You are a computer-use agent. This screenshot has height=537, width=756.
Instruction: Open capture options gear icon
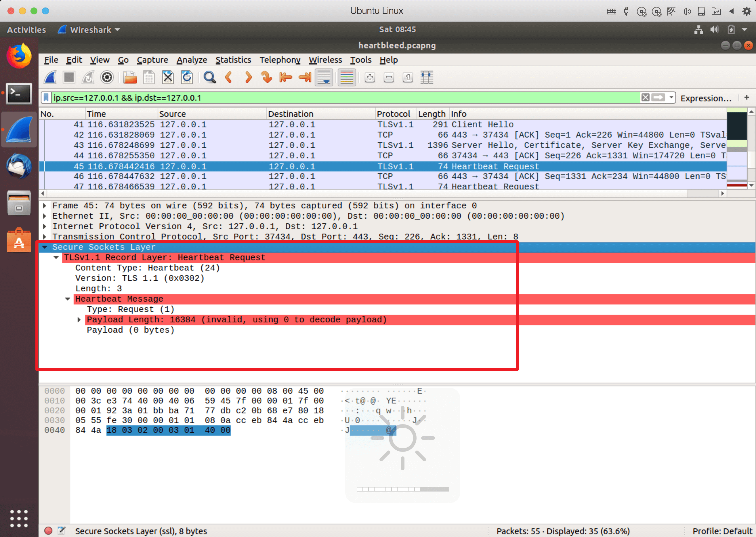(x=107, y=78)
